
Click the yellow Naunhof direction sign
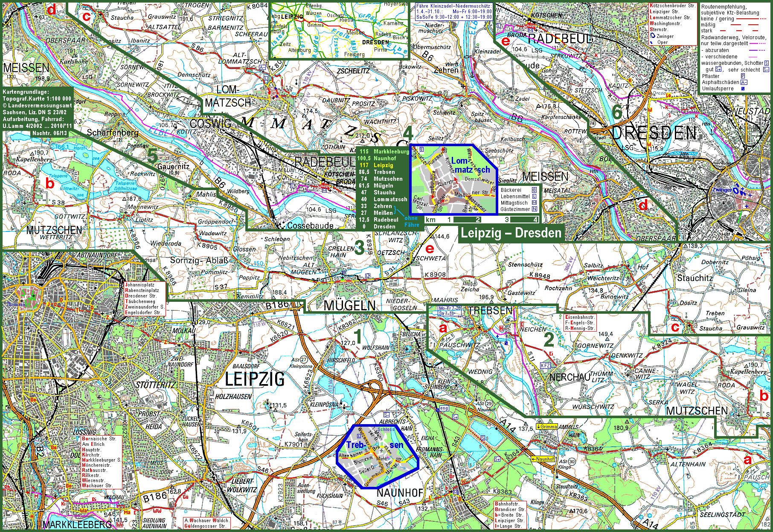[543, 459]
